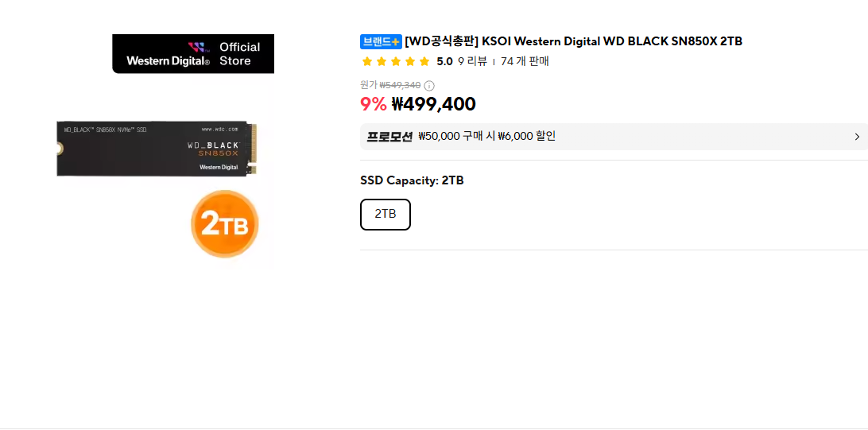Click the KSOI Western Digital SN850X product title

(574, 41)
